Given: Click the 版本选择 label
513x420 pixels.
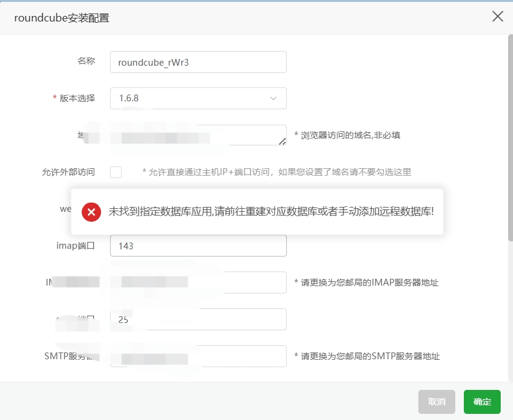Looking at the screenshot, I should click(77, 98).
